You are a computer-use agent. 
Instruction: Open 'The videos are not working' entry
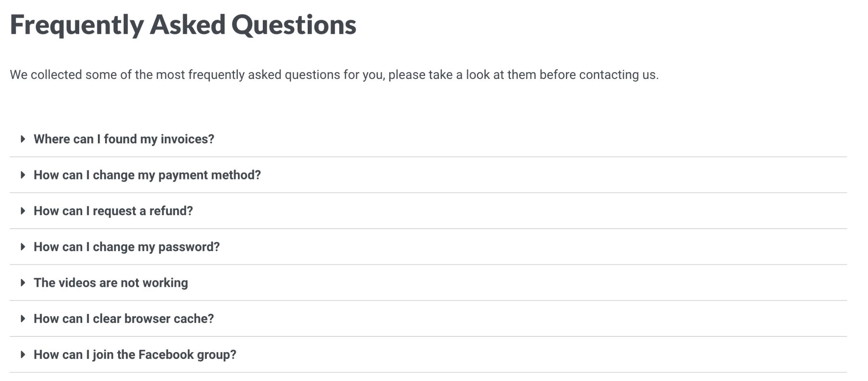(111, 283)
